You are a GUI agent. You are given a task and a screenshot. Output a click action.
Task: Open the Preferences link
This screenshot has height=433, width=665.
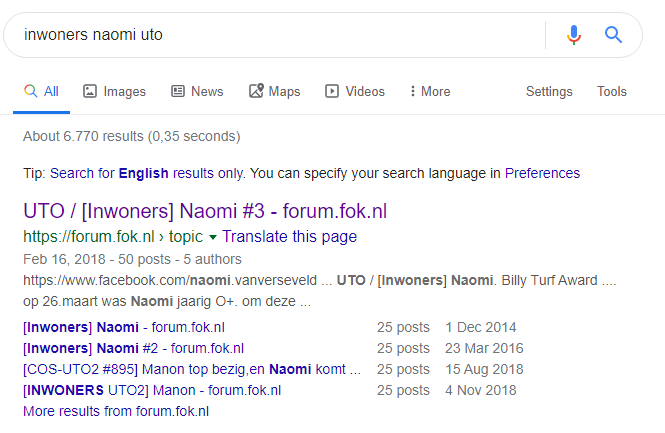(x=542, y=173)
